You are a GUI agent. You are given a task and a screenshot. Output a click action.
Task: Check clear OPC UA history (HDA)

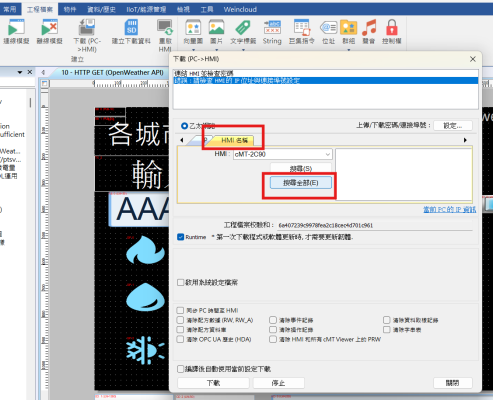[180, 339]
